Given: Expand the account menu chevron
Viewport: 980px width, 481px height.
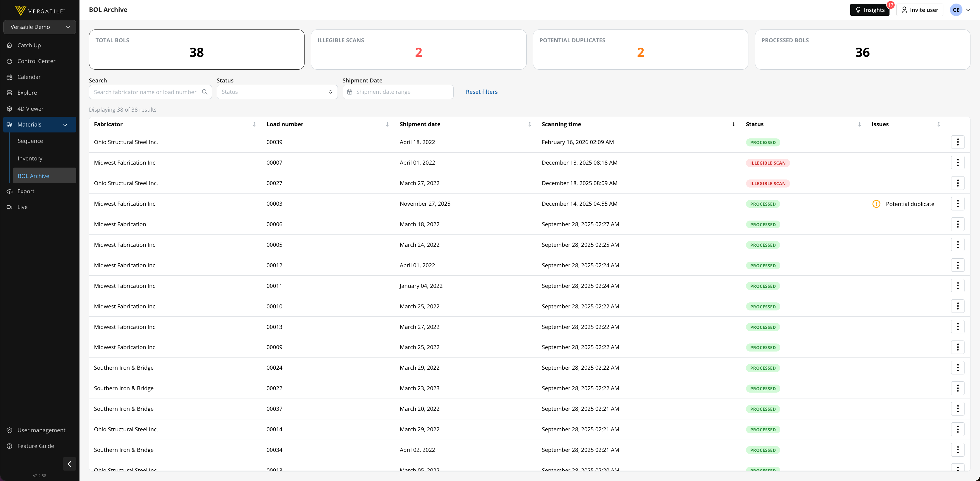Looking at the screenshot, I should 968,10.
